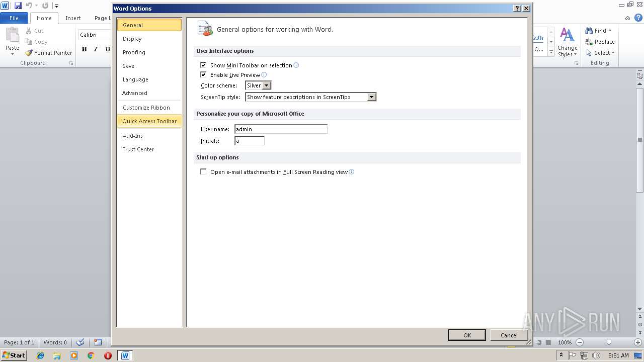
Task: Click the Redo icon in Word title bar
Action: click(x=45, y=6)
